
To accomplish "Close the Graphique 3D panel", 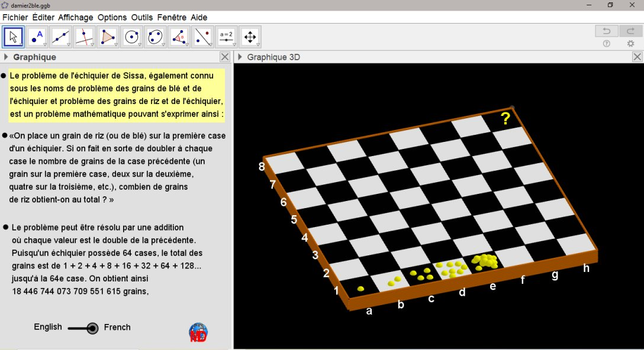I will [x=637, y=57].
